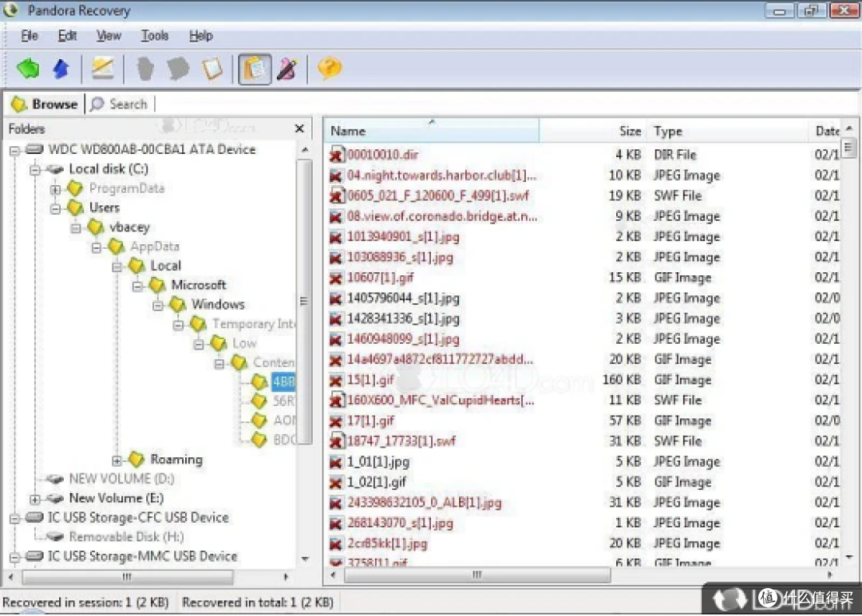
Task: Click the wizard wand toolbar icon
Action: coord(287,69)
